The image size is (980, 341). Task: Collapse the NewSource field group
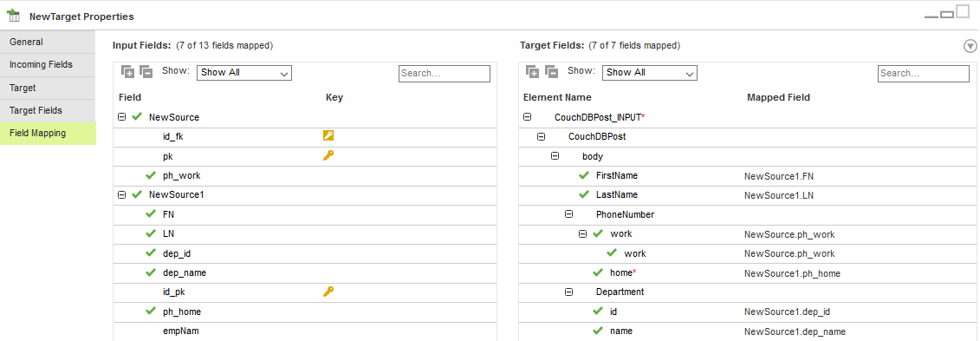pos(122,117)
